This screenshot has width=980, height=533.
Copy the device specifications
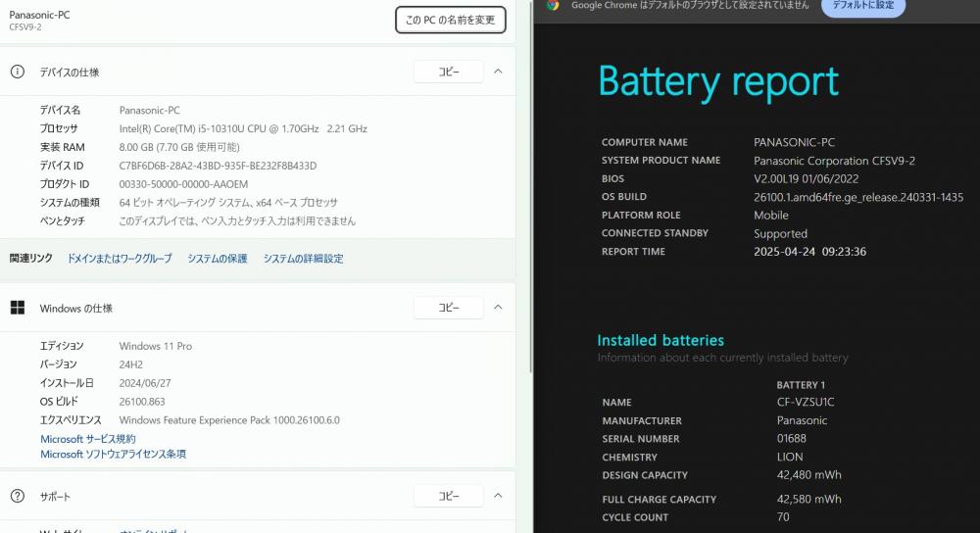[448, 72]
